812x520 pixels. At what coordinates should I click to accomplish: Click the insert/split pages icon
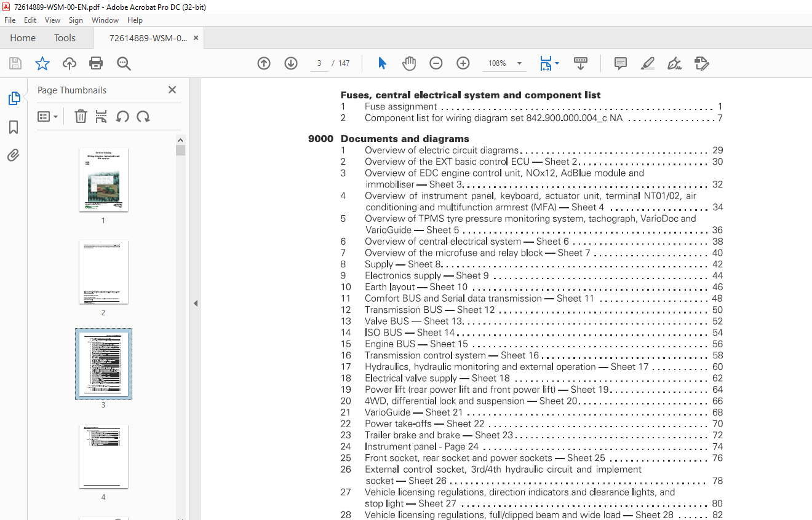101,116
